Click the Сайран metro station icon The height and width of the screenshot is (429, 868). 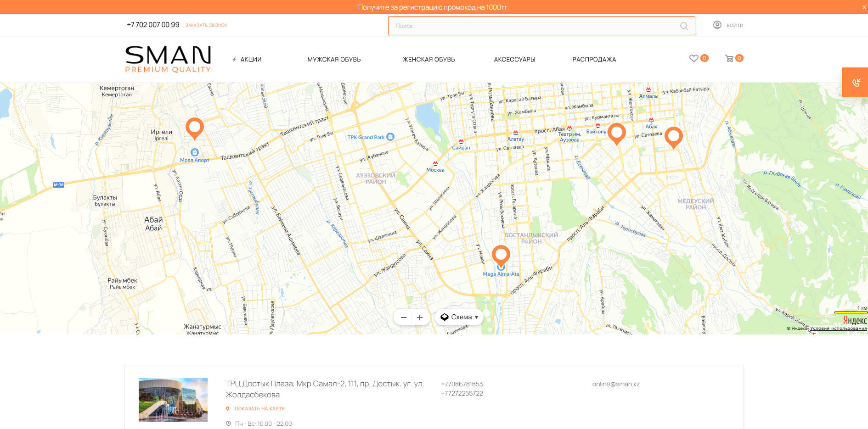pyautogui.click(x=461, y=141)
